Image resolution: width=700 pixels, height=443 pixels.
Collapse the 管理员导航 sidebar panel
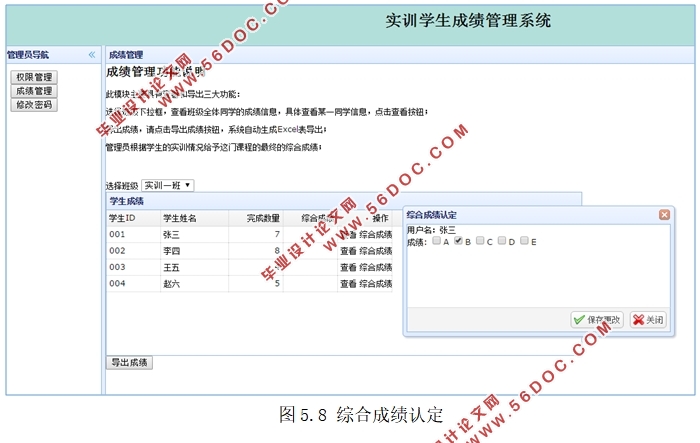coord(92,55)
